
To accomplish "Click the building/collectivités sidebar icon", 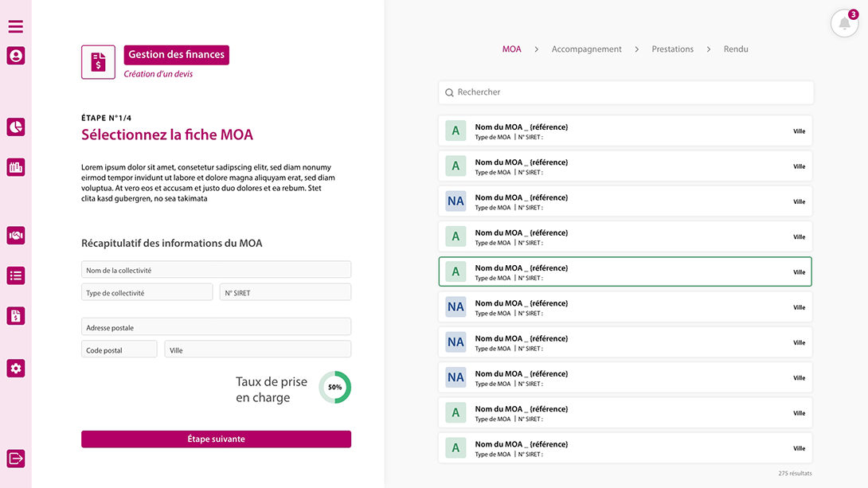I will (x=15, y=166).
